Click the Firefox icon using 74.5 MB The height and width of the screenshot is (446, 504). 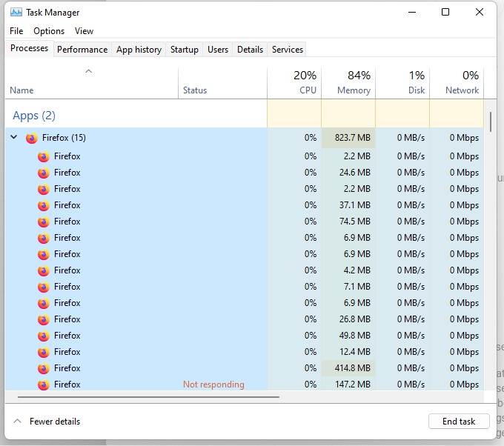click(x=43, y=222)
